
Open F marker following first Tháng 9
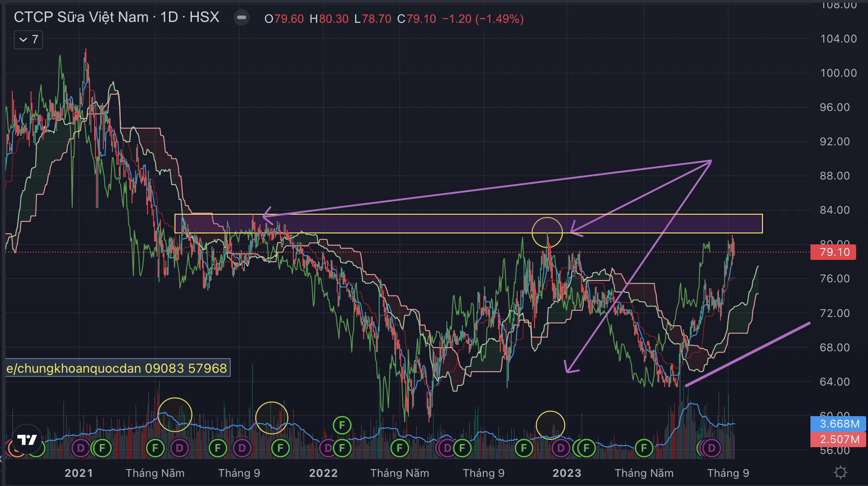280,448
